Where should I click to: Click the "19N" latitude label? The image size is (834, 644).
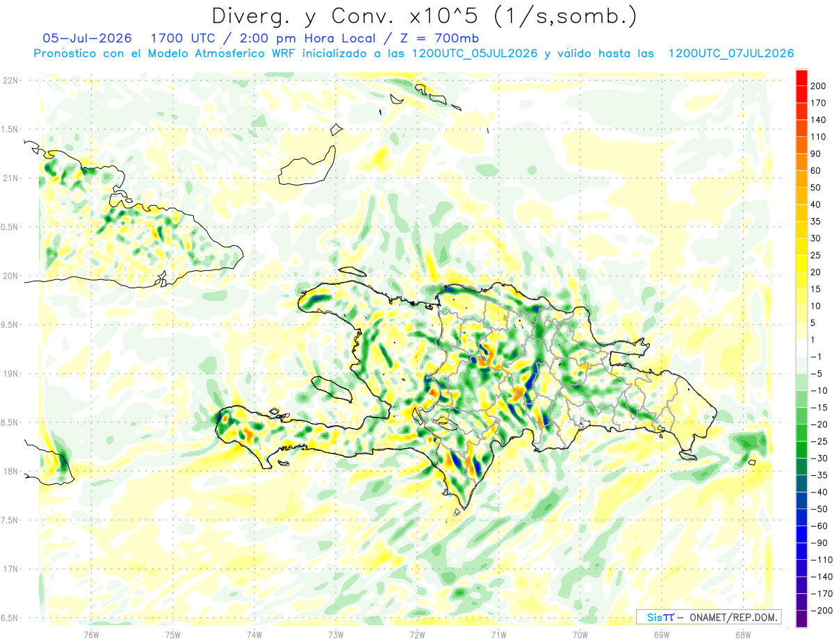[10, 374]
